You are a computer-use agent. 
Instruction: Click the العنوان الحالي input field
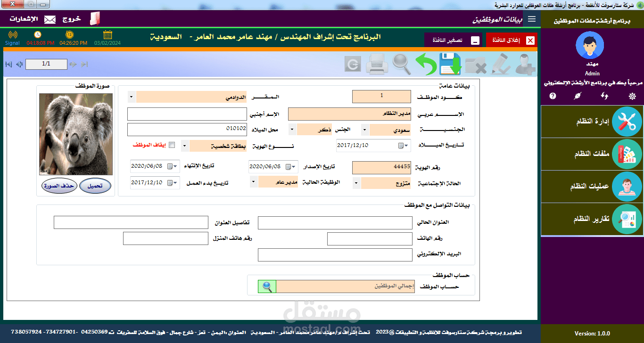[x=335, y=223]
